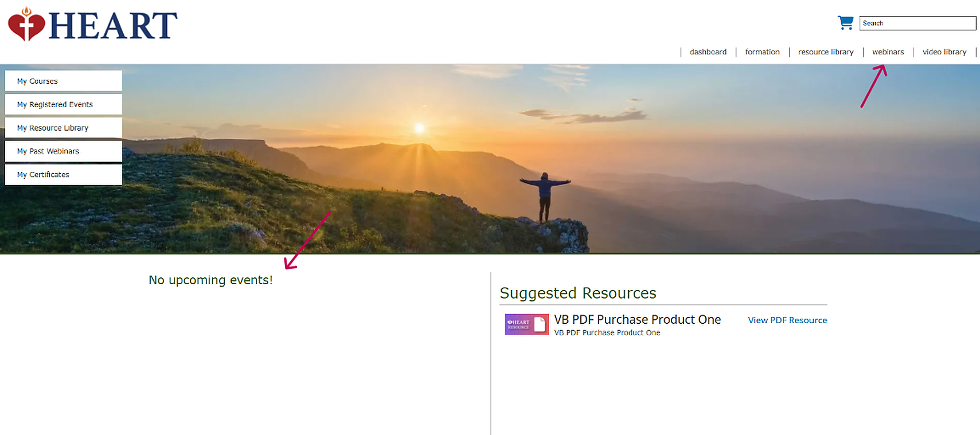Select the webinars menu item
The width and height of the screenshot is (980, 435).
pyautogui.click(x=888, y=52)
